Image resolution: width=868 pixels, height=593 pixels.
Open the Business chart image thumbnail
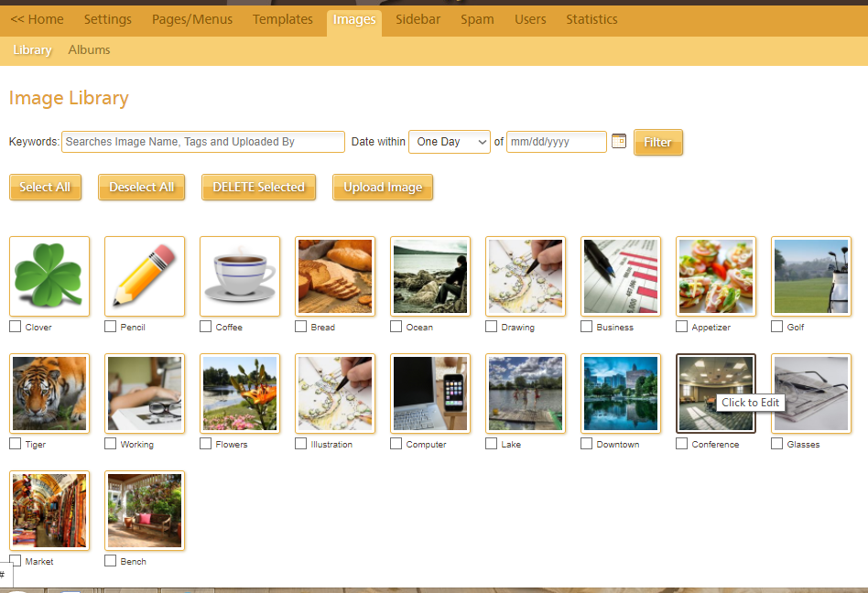(x=621, y=276)
